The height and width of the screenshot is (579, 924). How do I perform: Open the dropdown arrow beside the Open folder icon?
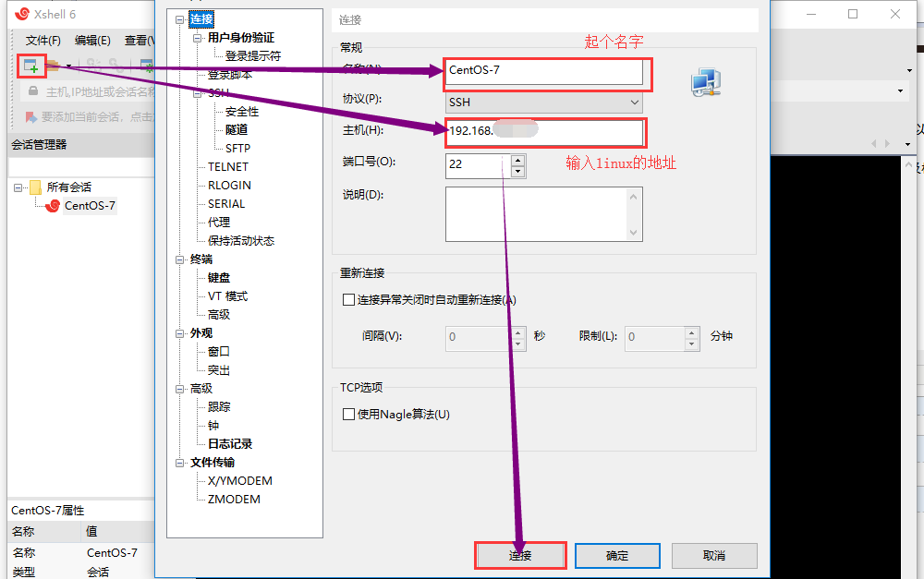tap(69, 66)
